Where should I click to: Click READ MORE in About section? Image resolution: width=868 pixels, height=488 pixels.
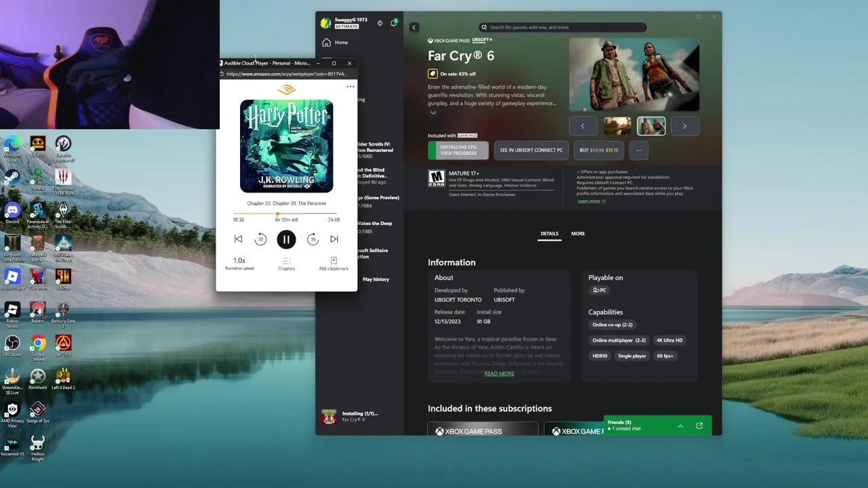pos(499,373)
